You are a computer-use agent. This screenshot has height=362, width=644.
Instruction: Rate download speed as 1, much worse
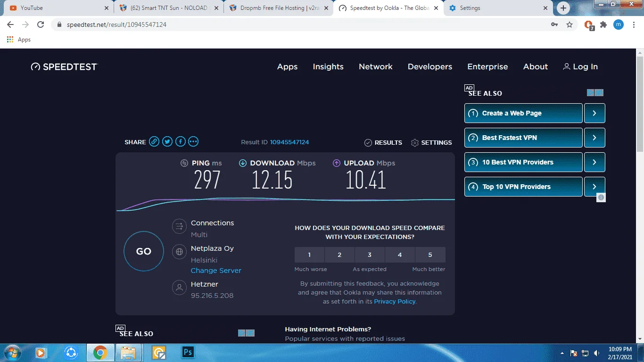(309, 255)
